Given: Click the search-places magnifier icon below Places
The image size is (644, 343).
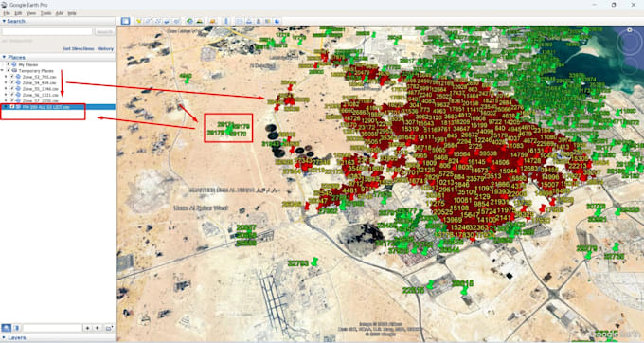Looking at the screenshot, I should (x=7, y=328).
